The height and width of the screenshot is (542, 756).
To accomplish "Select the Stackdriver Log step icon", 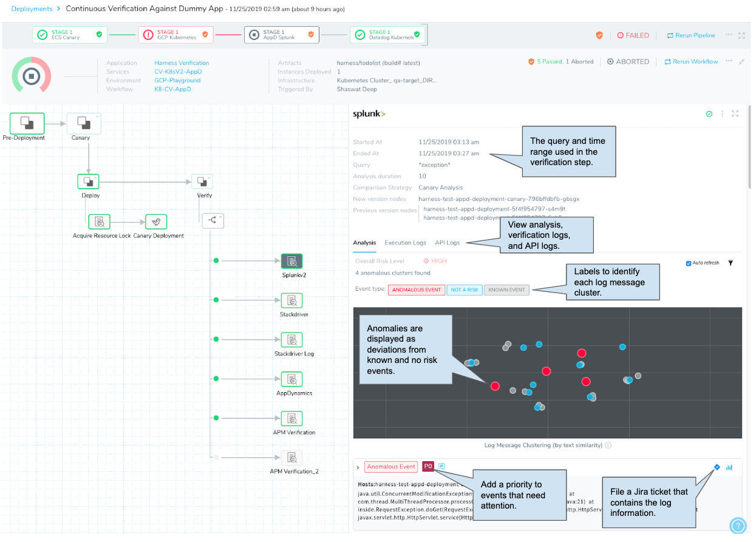I will (x=292, y=340).
